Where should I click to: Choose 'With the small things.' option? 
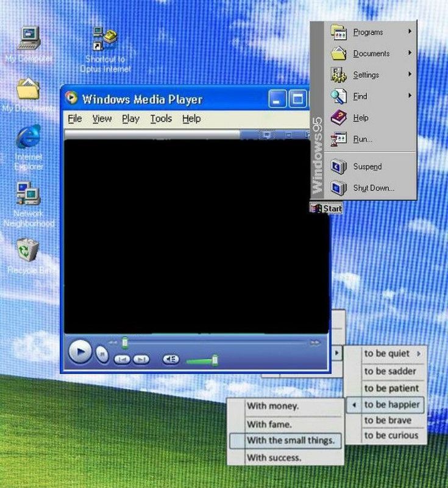coord(285,440)
